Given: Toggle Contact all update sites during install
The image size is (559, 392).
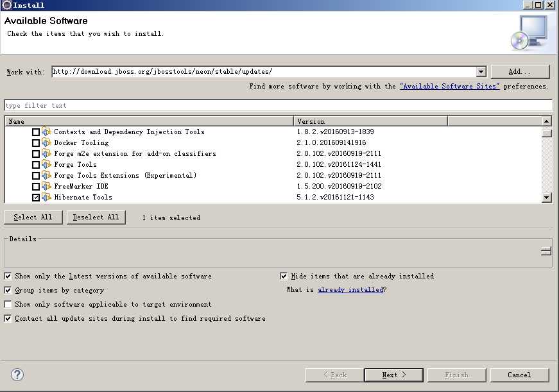Looking at the screenshot, I should coord(8,318).
